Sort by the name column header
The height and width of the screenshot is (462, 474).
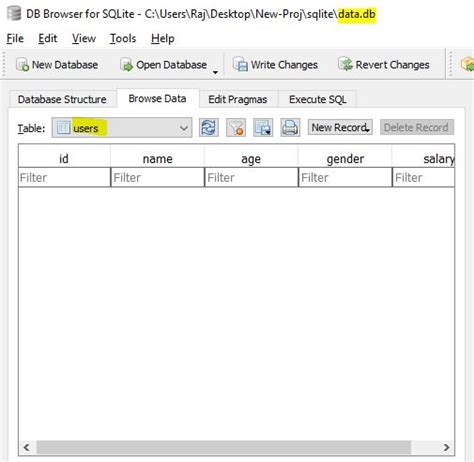coord(158,159)
